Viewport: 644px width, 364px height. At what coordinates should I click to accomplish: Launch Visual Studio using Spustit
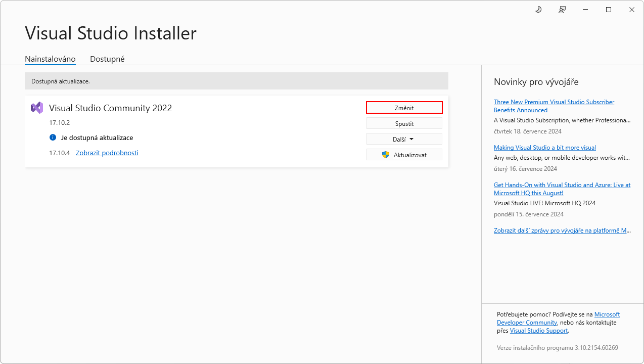404,123
